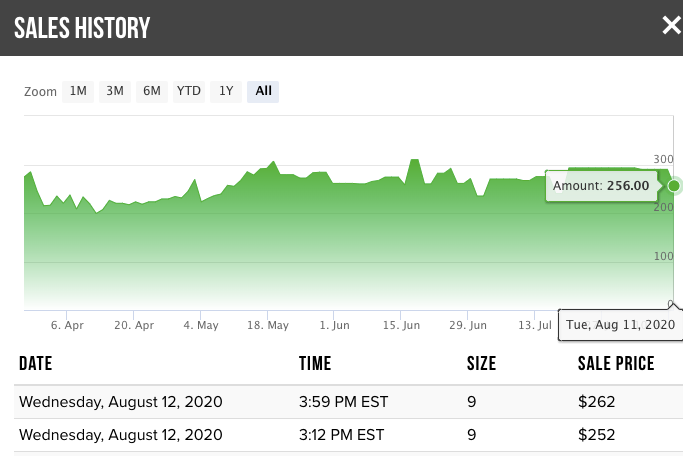The height and width of the screenshot is (461, 683).
Task: Click the 15. Jun axis label
Action: (402, 325)
